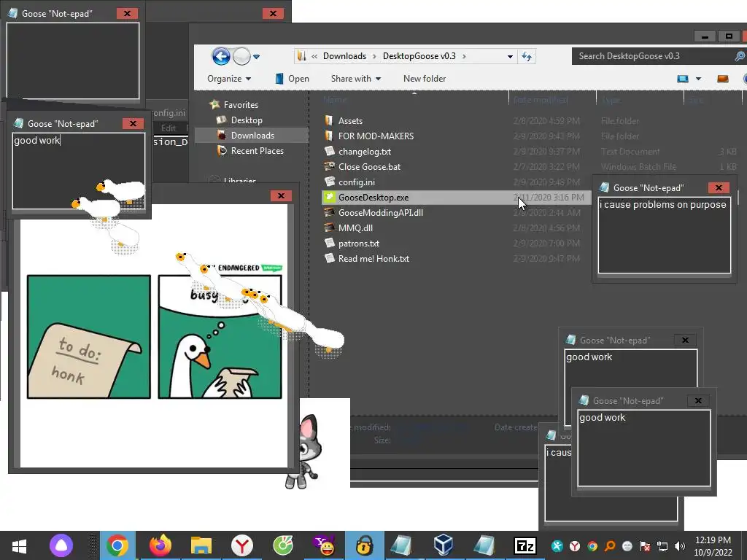Open the view options dropdown arrow
The width and height of the screenshot is (747, 560).
point(698,79)
